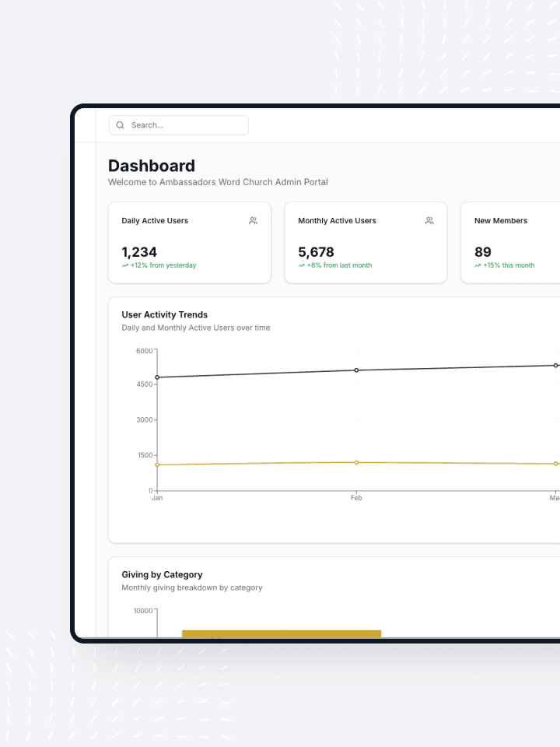Click the Giving by Category section title

click(x=162, y=575)
